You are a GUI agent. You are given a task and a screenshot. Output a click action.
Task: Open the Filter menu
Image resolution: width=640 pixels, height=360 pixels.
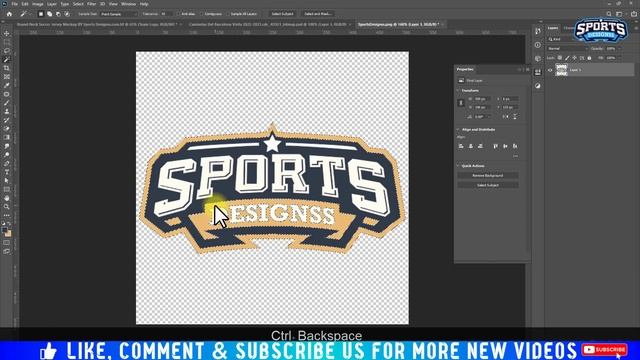(91, 4)
